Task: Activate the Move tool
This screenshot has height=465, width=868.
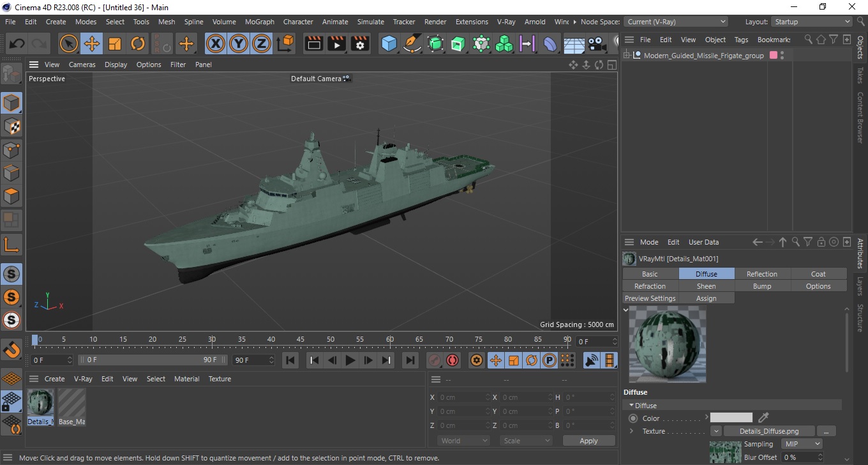Action: tap(92, 44)
